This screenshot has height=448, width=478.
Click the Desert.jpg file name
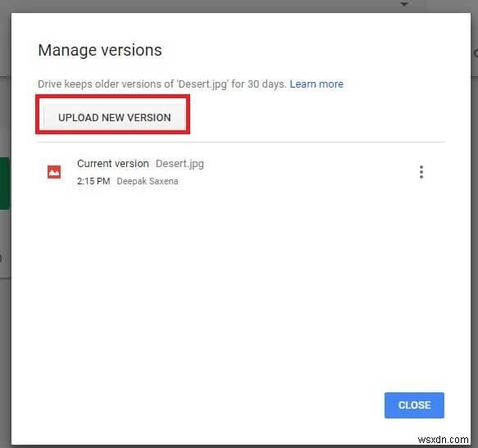click(x=180, y=164)
